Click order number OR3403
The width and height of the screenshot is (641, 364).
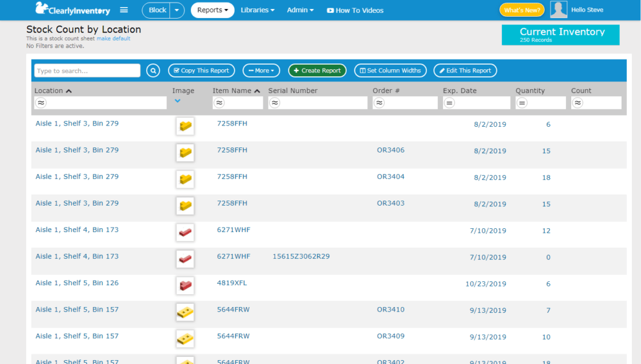click(x=391, y=203)
